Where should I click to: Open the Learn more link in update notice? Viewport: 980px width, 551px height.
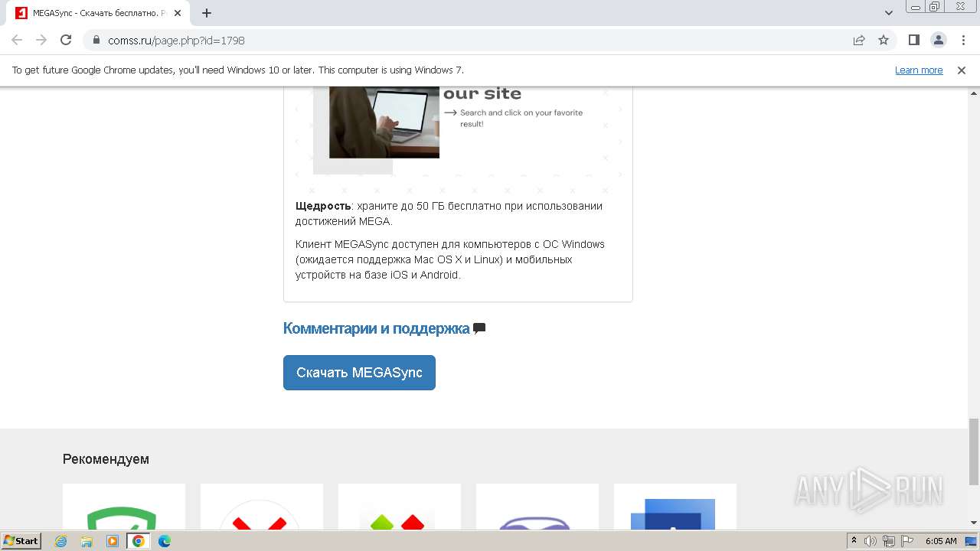click(919, 70)
